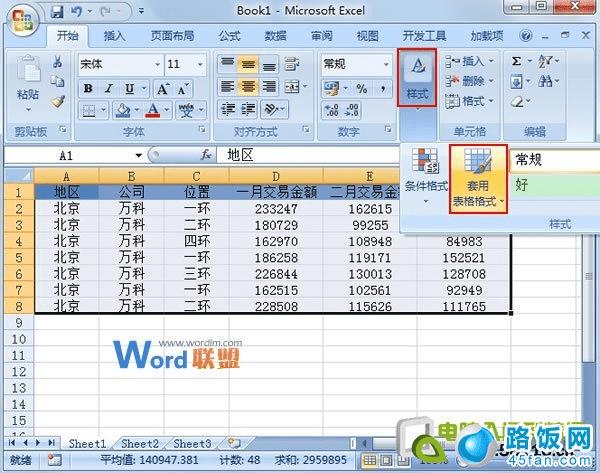Screen dimensions: 600x473
Task: Open number format dropdown 常规
Action: [386, 64]
